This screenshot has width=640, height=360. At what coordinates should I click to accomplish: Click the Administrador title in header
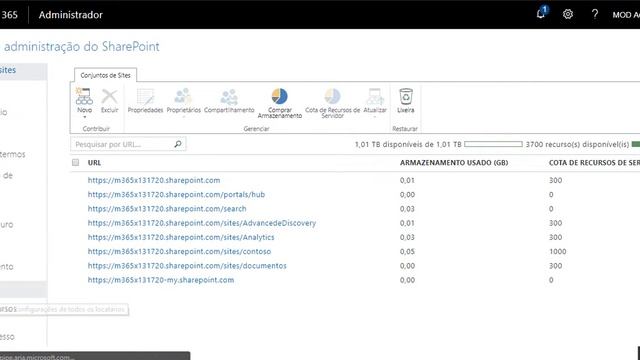click(x=71, y=15)
